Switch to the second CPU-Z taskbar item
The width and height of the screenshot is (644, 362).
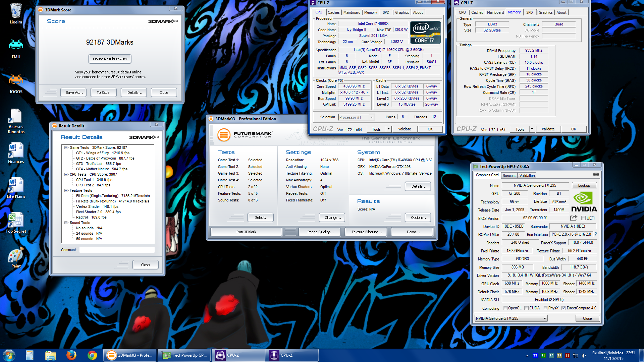tap(292, 355)
